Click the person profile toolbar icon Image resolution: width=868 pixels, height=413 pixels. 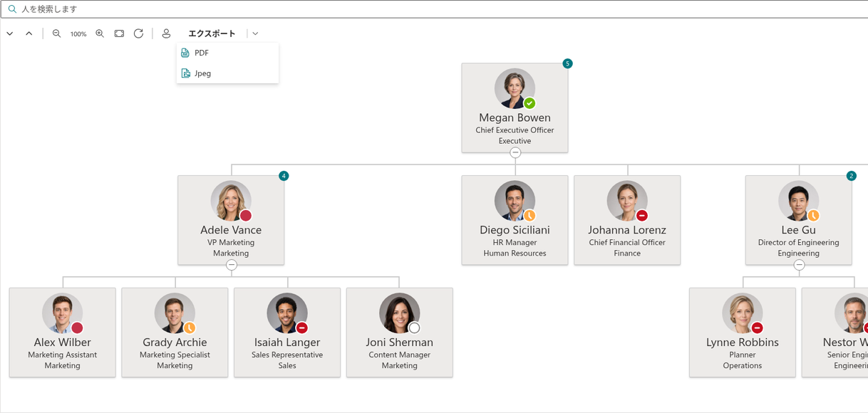166,33
